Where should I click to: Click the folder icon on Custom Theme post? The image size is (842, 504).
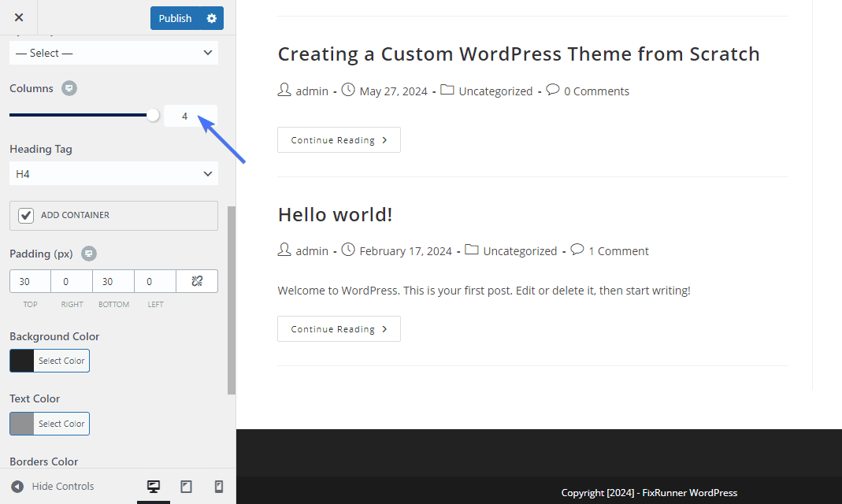click(x=447, y=90)
